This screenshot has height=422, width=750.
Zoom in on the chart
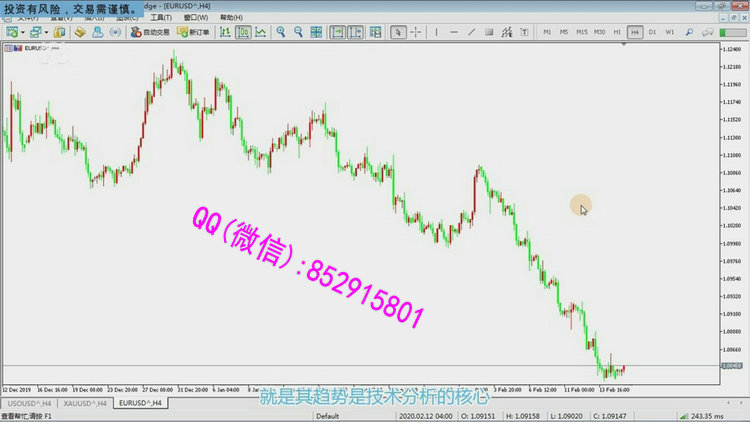282,32
